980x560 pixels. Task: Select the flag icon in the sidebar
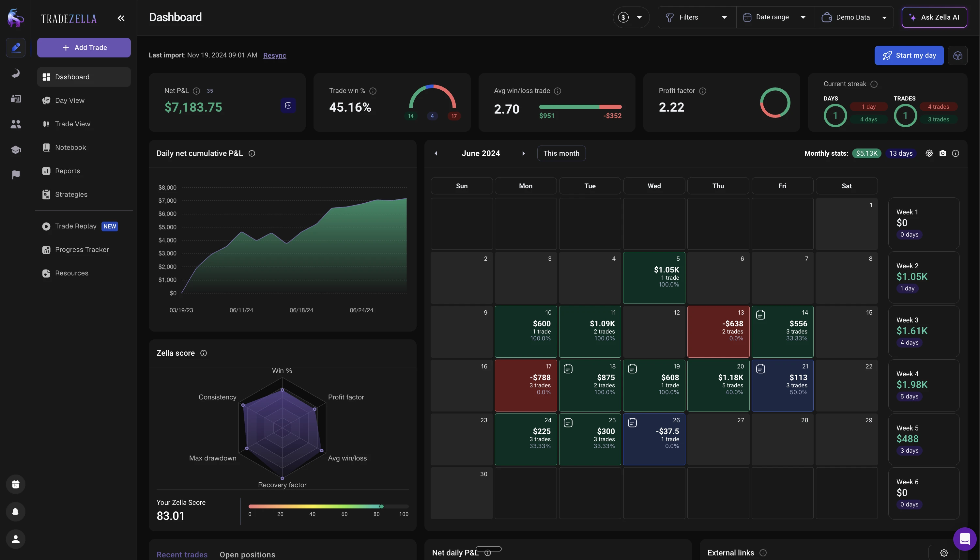[16, 175]
